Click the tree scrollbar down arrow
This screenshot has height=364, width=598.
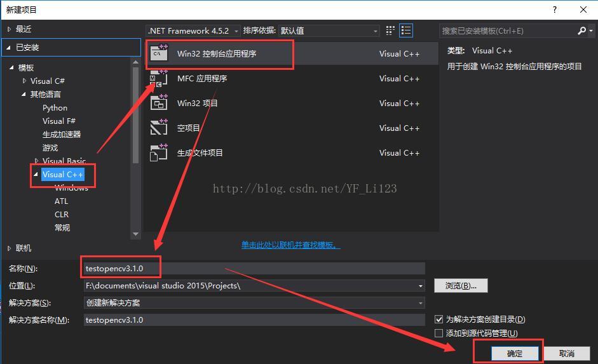pos(136,234)
